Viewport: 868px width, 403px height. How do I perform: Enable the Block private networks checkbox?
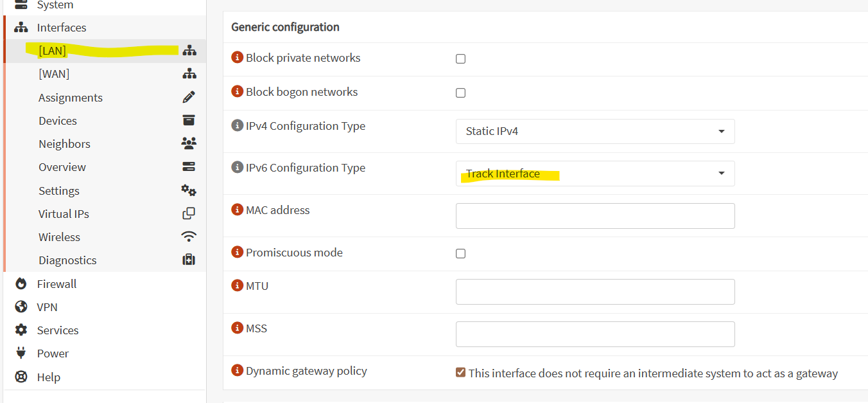coord(460,58)
